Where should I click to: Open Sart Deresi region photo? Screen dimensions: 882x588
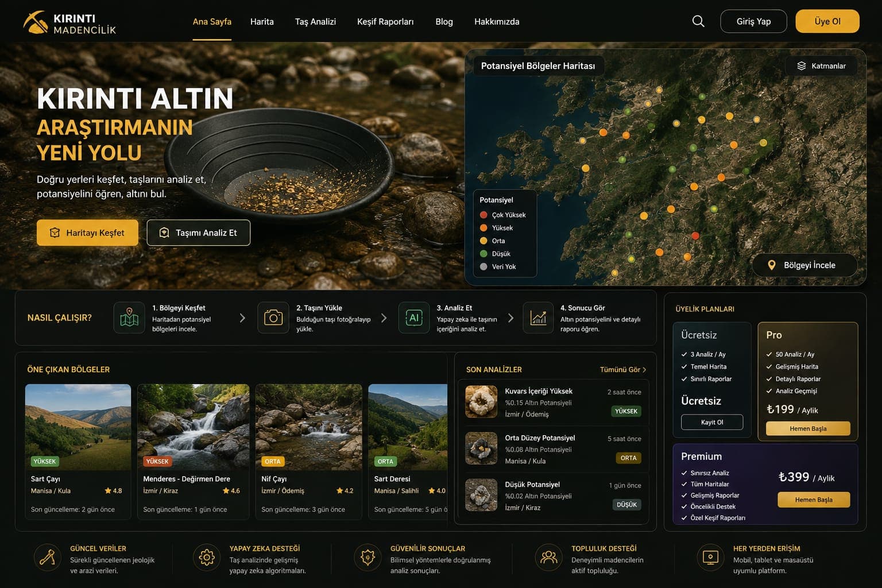click(408, 427)
